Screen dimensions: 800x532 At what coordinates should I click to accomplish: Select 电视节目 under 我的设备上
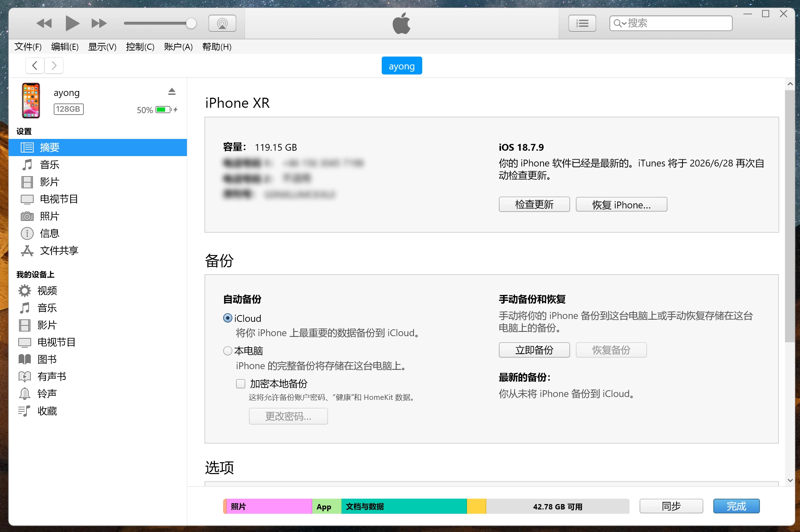click(x=98, y=342)
